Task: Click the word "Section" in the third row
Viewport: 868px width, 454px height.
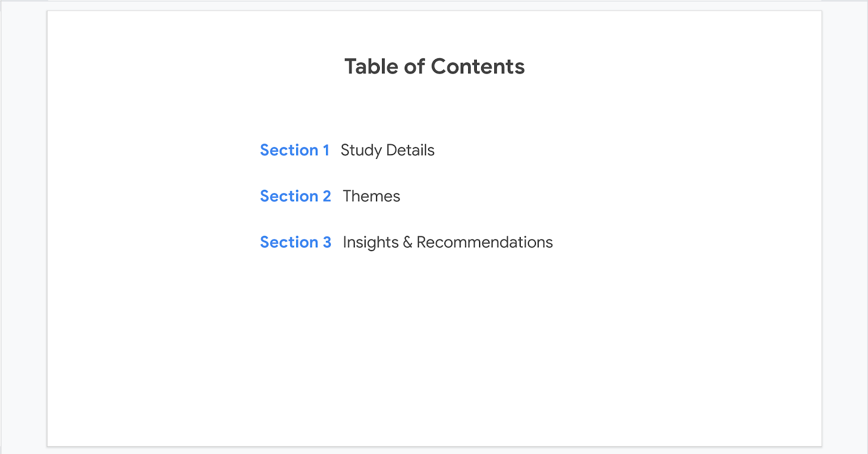Action: [x=289, y=242]
